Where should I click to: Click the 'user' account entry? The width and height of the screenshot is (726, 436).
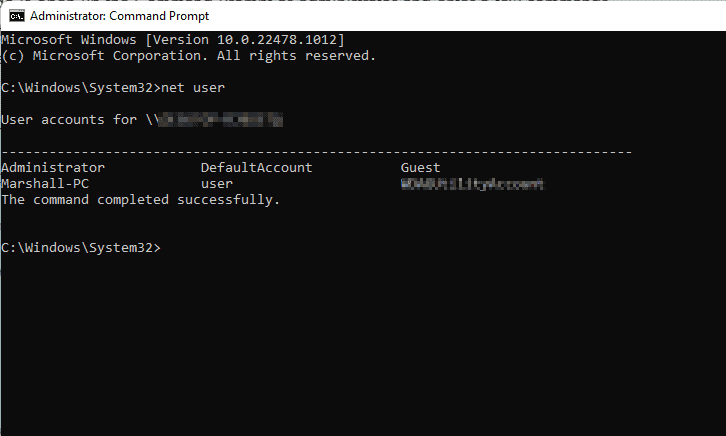click(217, 184)
